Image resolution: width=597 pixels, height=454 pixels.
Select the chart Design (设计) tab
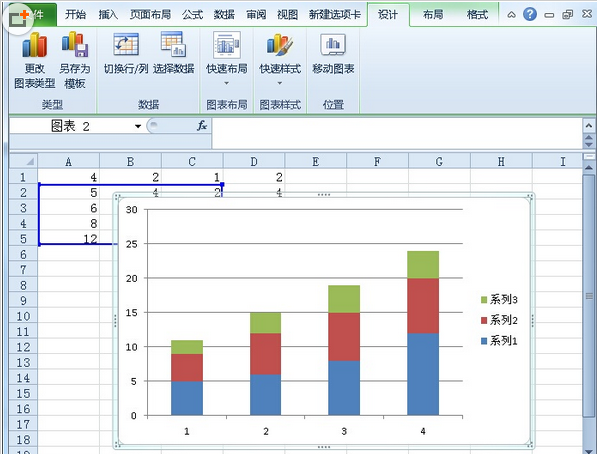[x=388, y=14]
